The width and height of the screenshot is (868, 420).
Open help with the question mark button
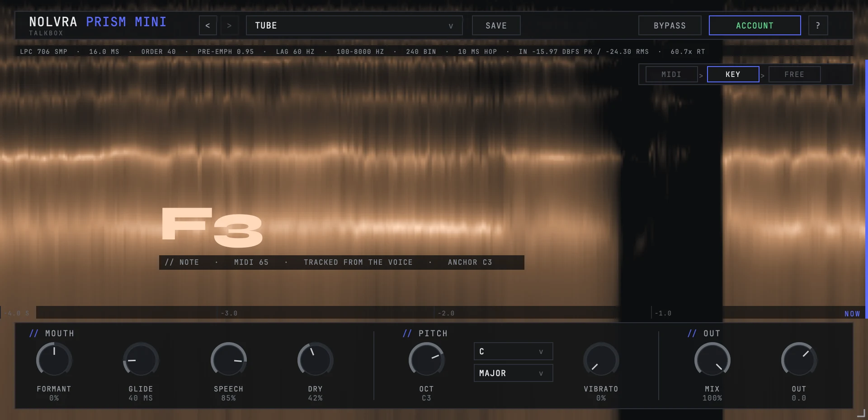pyautogui.click(x=818, y=25)
